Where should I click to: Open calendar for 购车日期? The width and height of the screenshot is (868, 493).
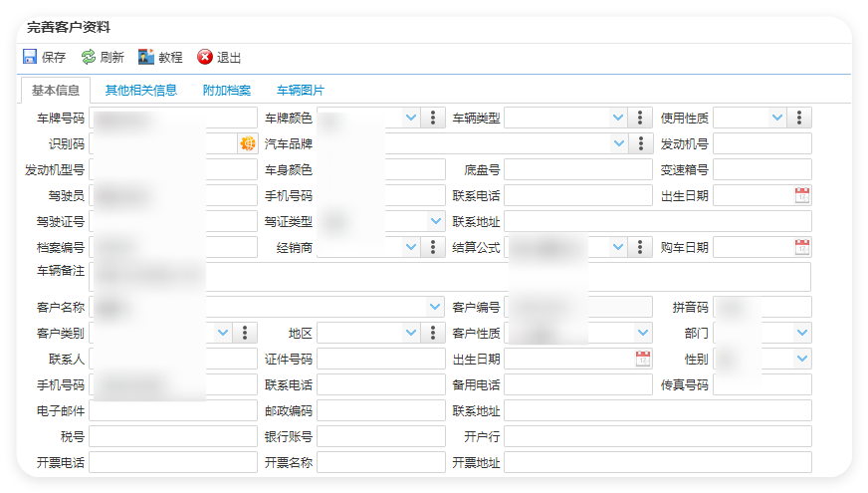[802, 247]
